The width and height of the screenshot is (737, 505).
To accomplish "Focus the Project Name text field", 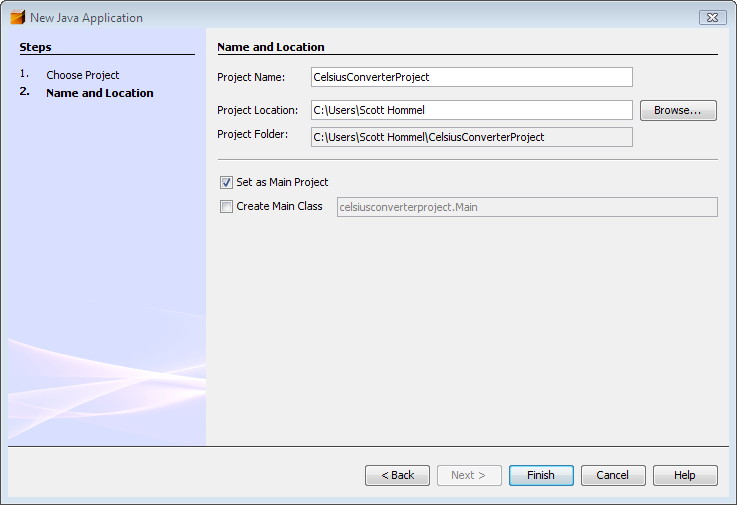I will point(471,77).
